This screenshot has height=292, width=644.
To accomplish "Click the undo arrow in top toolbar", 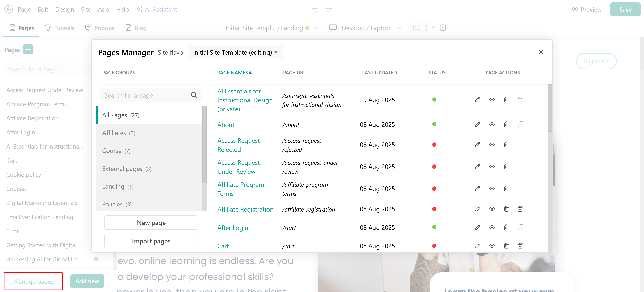I will 315,9.
